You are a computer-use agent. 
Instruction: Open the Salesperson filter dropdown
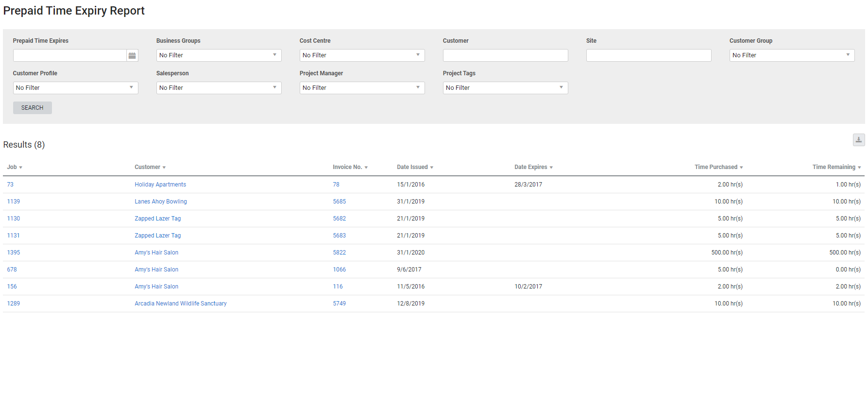pos(219,88)
